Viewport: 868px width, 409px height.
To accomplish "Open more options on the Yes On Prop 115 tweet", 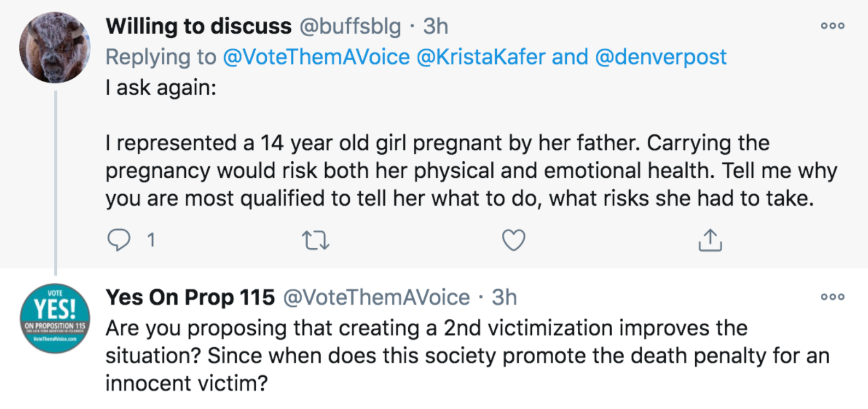I will 832,297.
